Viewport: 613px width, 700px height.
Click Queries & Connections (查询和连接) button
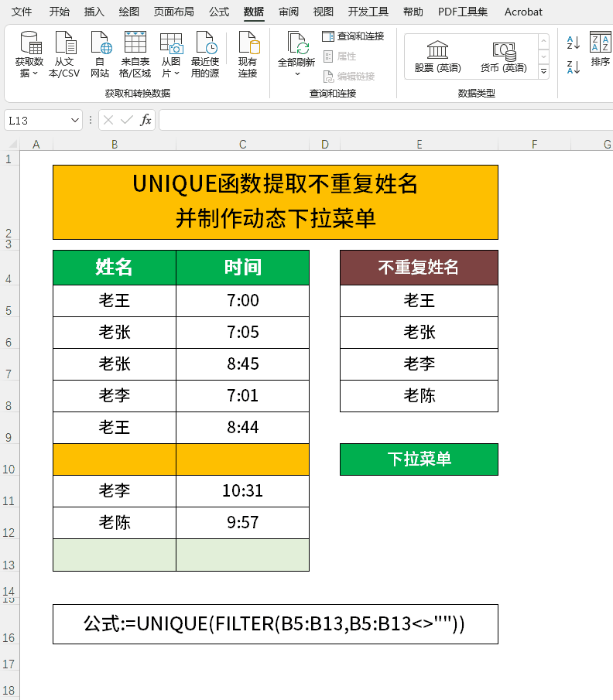pos(354,36)
